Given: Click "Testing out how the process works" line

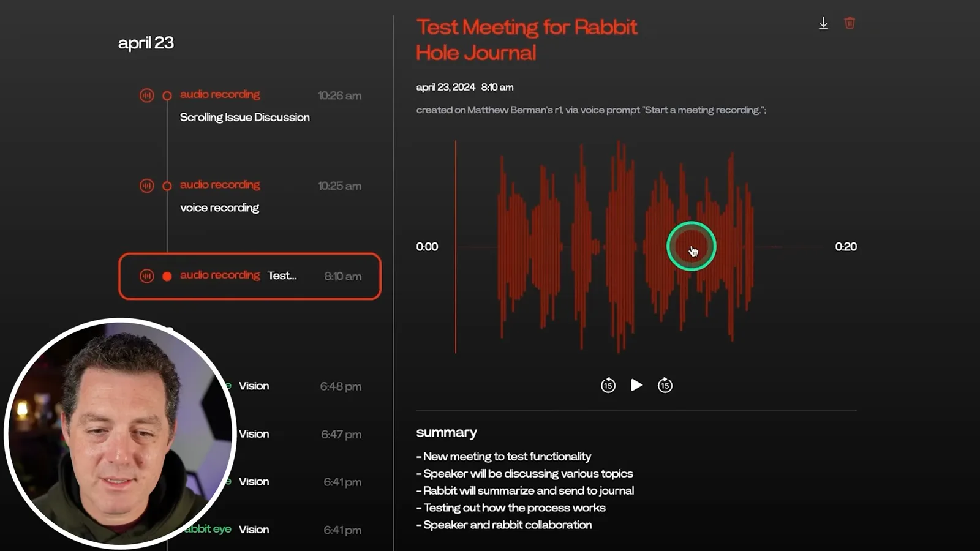Looking at the screenshot, I should pos(511,508).
